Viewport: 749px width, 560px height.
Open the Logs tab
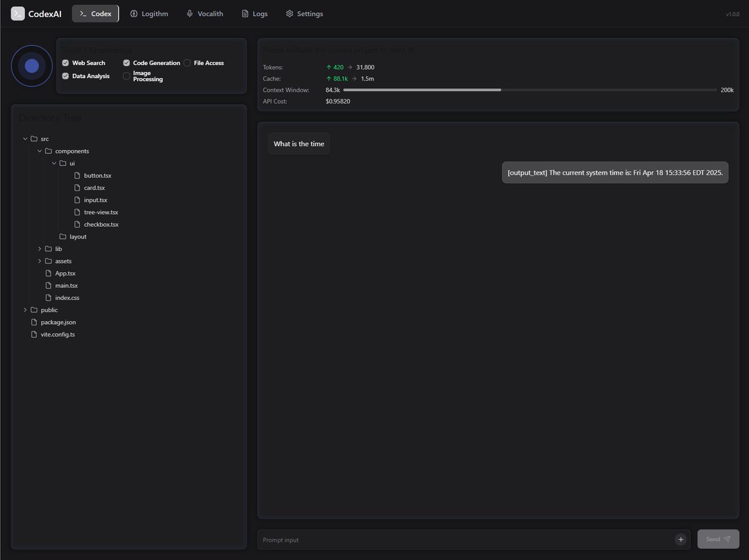[x=254, y=14]
